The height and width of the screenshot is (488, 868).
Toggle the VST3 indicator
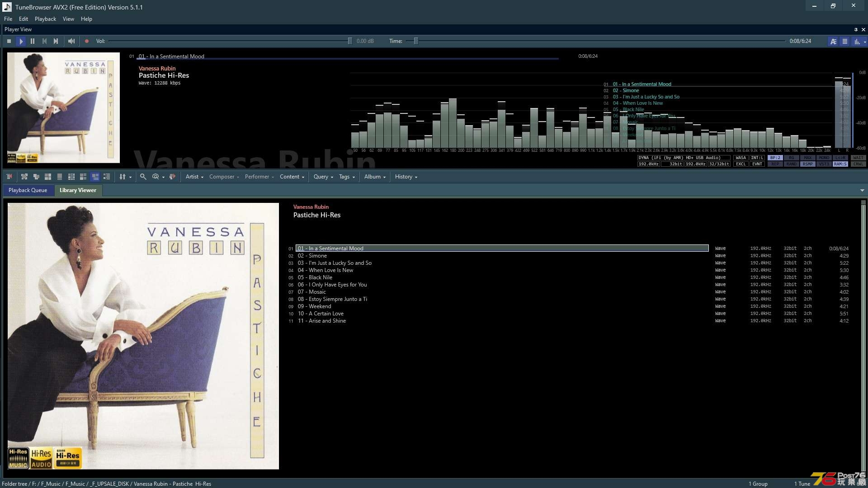tap(824, 164)
